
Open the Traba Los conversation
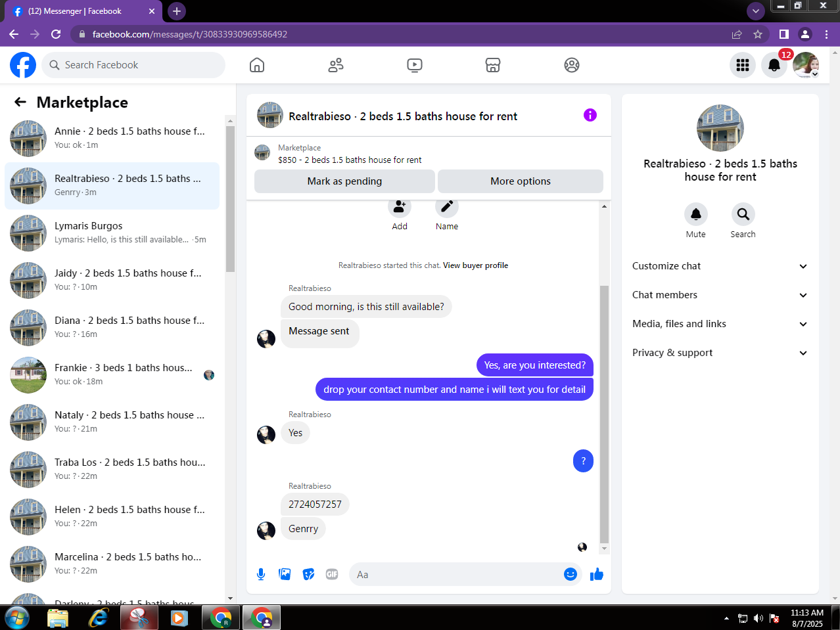(x=112, y=470)
